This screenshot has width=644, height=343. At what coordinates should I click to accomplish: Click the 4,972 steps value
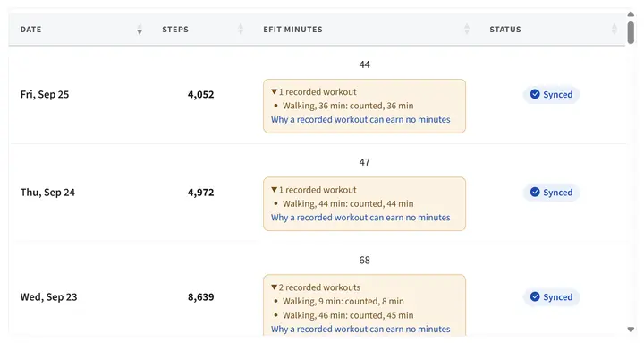(201, 192)
